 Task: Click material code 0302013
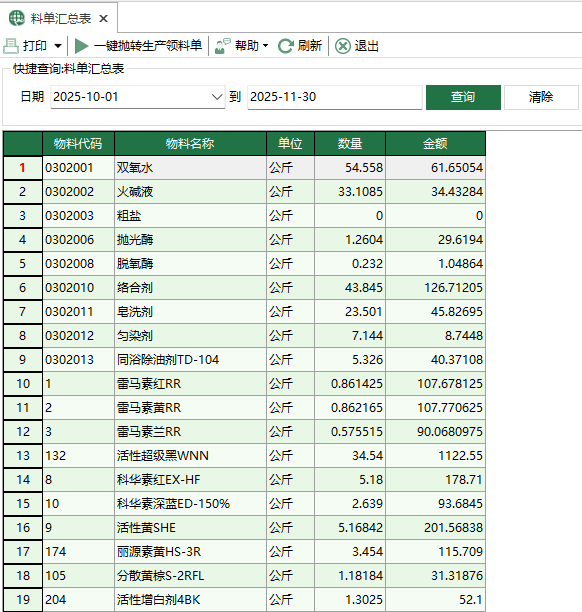pyautogui.click(x=78, y=360)
